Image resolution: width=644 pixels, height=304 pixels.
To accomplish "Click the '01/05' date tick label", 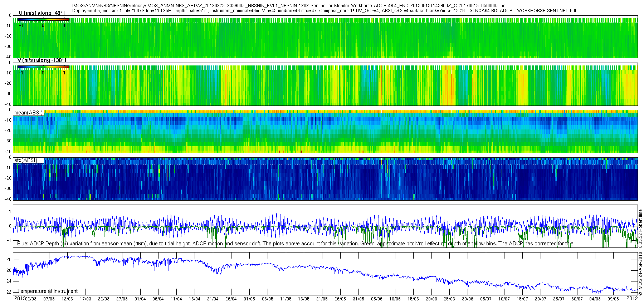I will click(x=249, y=299).
